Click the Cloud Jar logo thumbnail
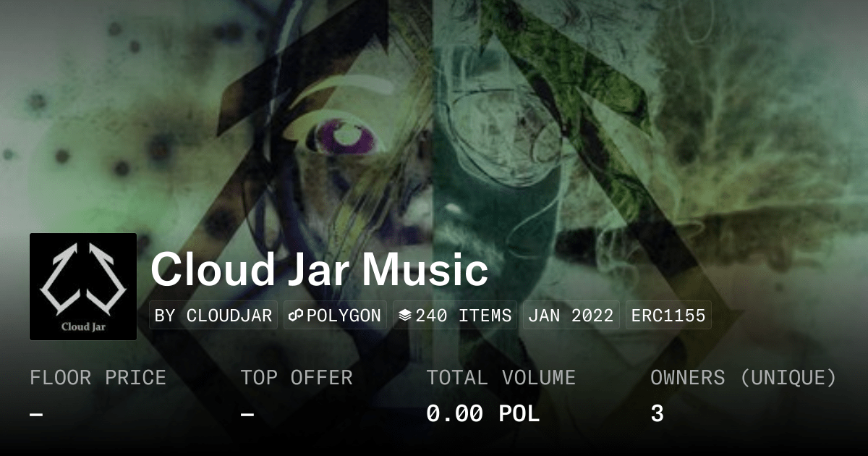 83,287
